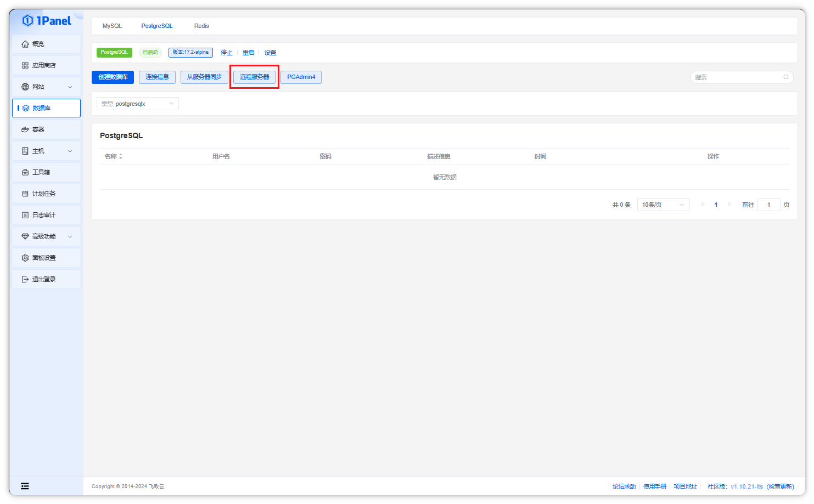This screenshot has width=814, height=504.
Task: Focus the 搜索 search field
Action: point(742,77)
